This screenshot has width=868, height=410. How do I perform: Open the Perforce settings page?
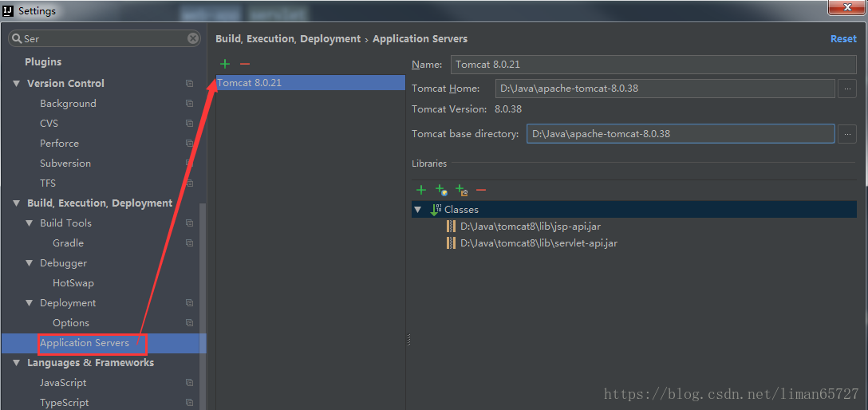pyautogui.click(x=59, y=144)
